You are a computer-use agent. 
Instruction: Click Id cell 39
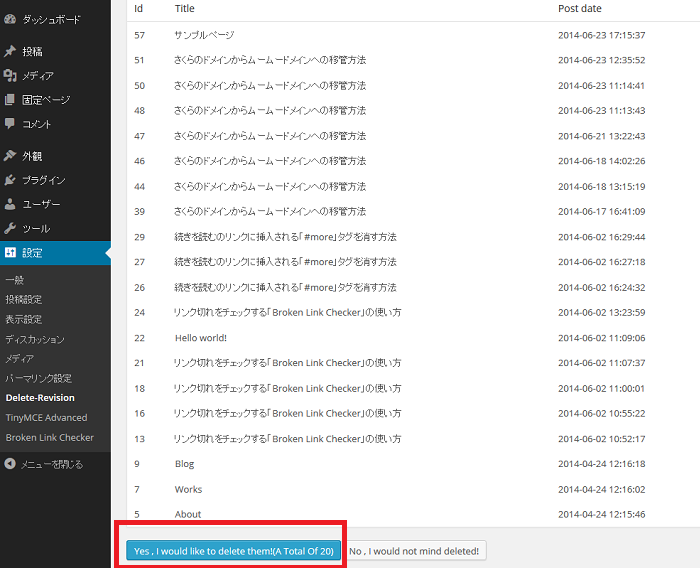(x=139, y=211)
